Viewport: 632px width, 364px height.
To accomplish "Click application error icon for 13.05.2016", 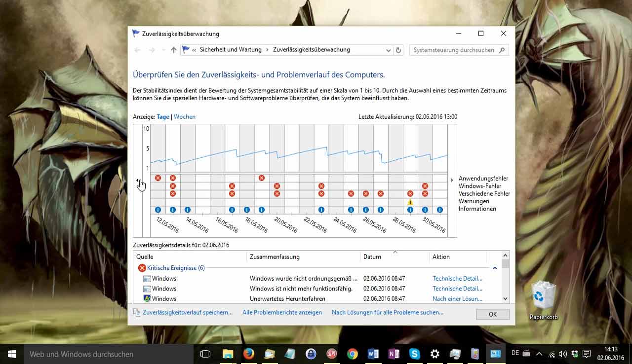I will 173,178.
